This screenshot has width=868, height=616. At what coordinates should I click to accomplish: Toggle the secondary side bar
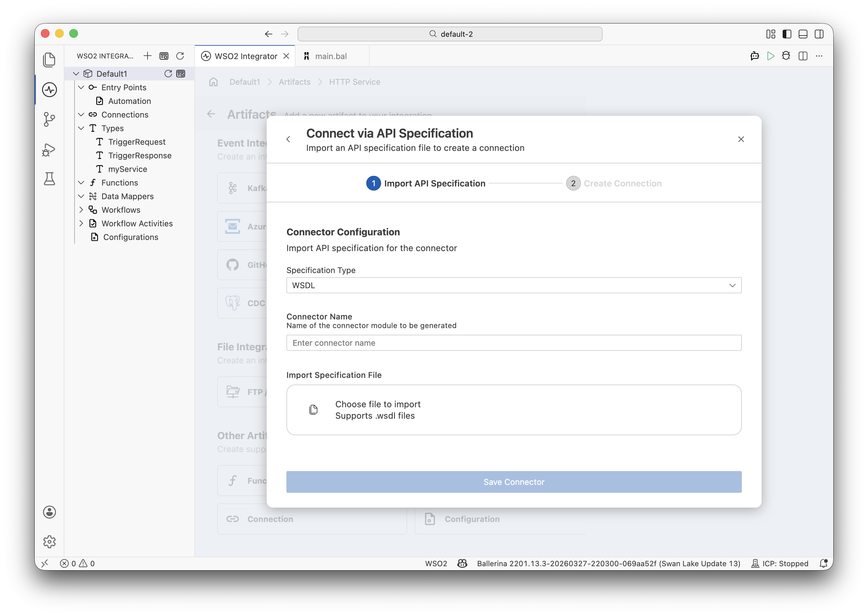(819, 34)
